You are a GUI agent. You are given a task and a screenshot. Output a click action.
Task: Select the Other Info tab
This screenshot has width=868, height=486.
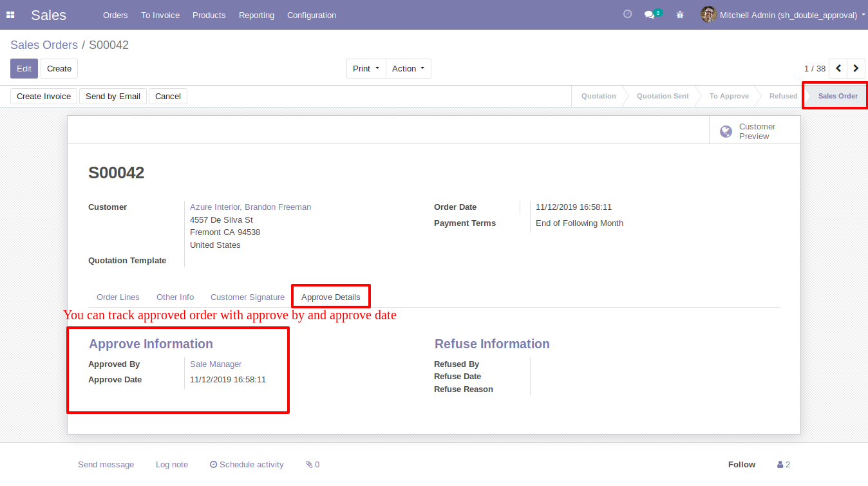(175, 297)
